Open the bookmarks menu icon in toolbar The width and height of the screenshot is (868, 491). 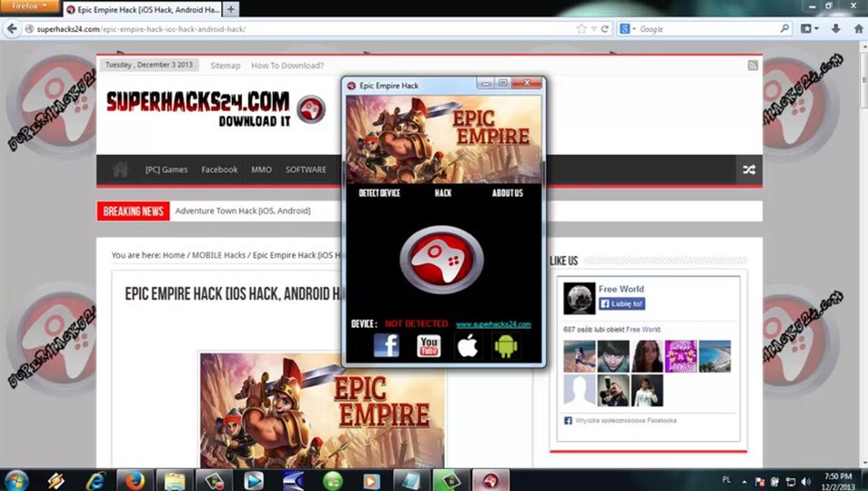[810, 29]
